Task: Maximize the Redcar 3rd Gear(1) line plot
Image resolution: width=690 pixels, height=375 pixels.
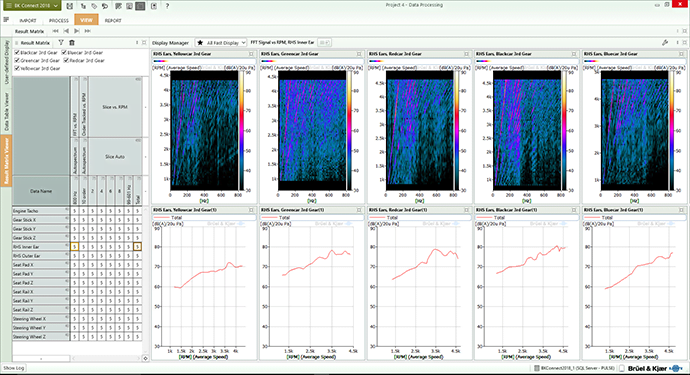Action: click(x=466, y=210)
